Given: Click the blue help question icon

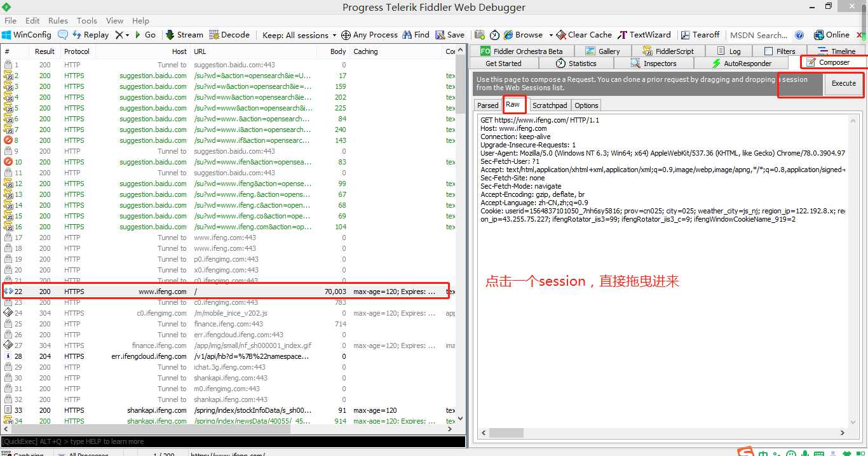Looking at the screenshot, I should click(799, 35).
